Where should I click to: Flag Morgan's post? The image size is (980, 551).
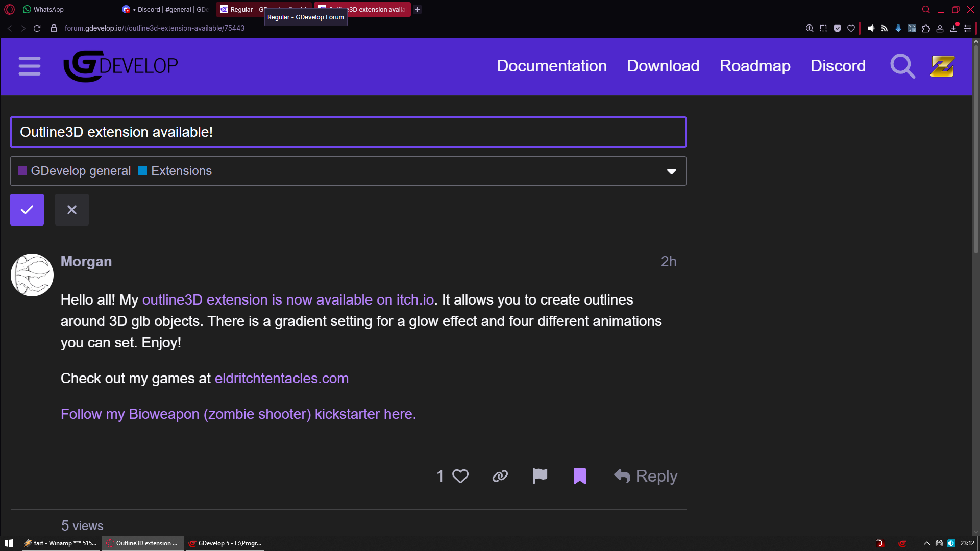[x=540, y=476]
